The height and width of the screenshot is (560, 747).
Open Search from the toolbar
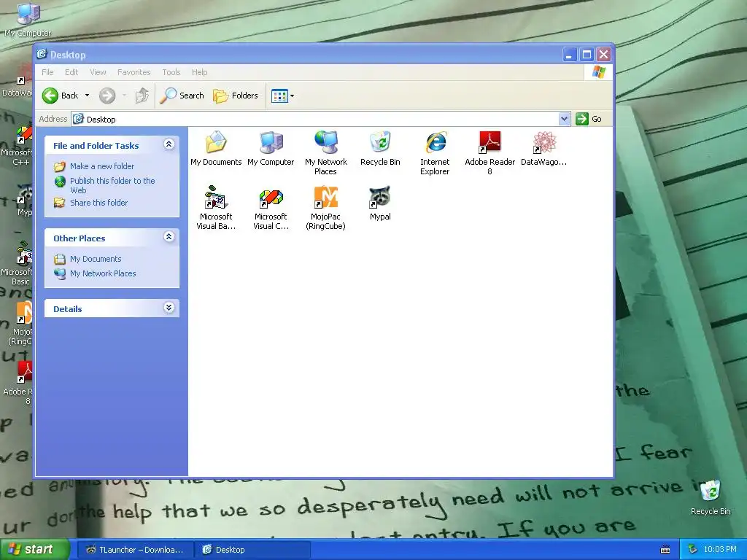pyautogui.click(x=182, y=96)
